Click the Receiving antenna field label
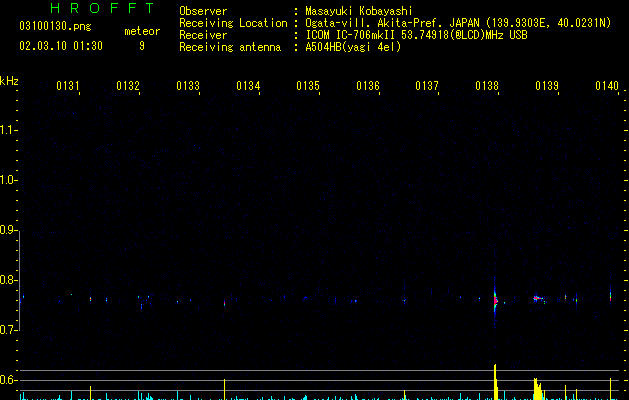This screenshot has height=400, width=629. [230, 47]
